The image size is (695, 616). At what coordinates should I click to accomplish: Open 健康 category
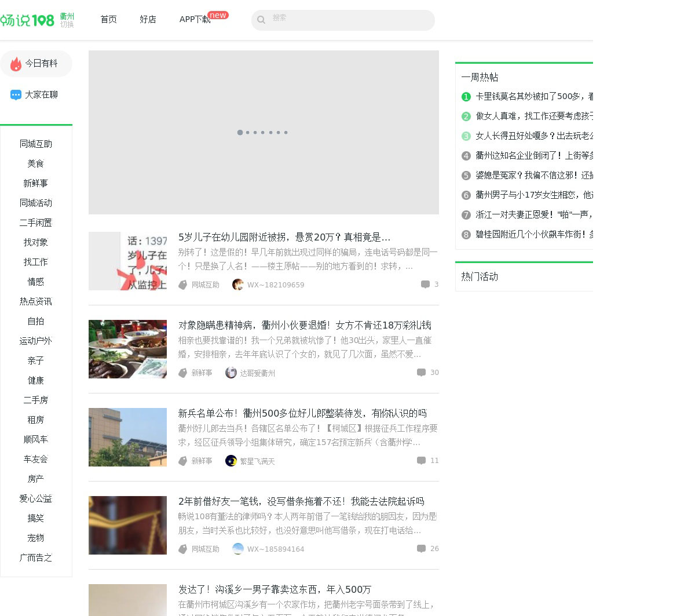point(36,380)
